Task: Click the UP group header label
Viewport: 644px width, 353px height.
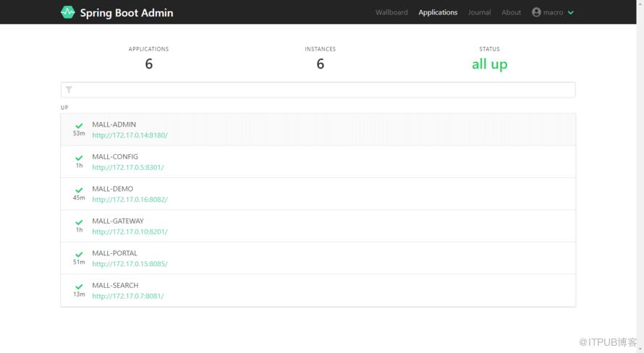Action: (x=64, y=108)
